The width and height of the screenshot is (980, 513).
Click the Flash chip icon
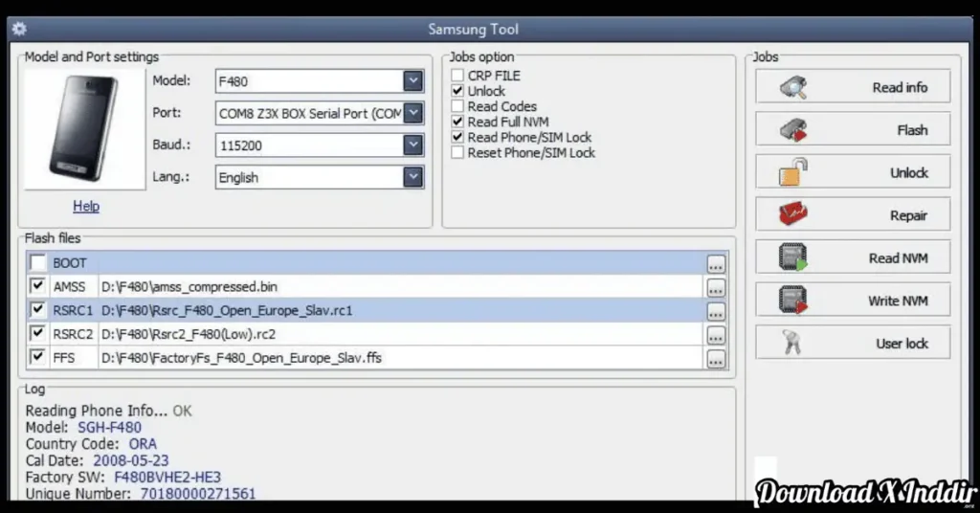[x=793, y=130]
